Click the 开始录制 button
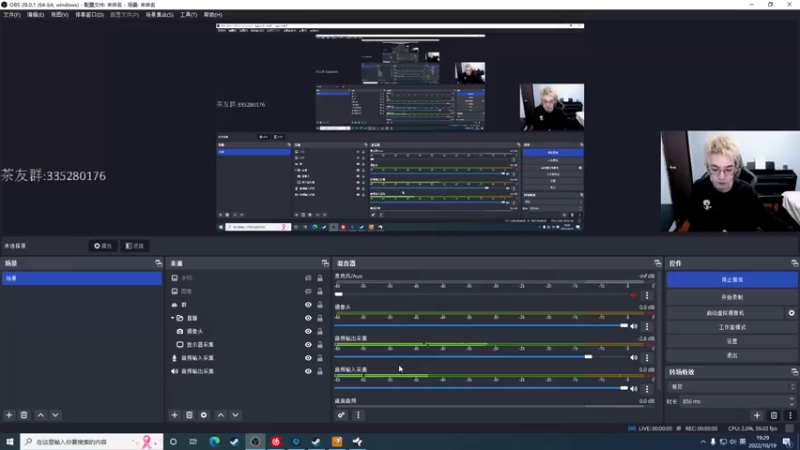The image size is (800, 450). [732, 297]
